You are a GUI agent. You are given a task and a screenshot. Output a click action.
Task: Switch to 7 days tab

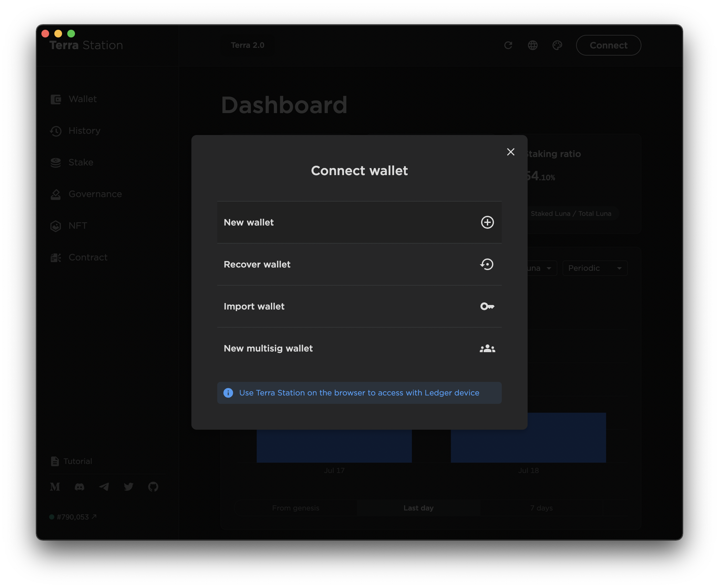(542, 508)
